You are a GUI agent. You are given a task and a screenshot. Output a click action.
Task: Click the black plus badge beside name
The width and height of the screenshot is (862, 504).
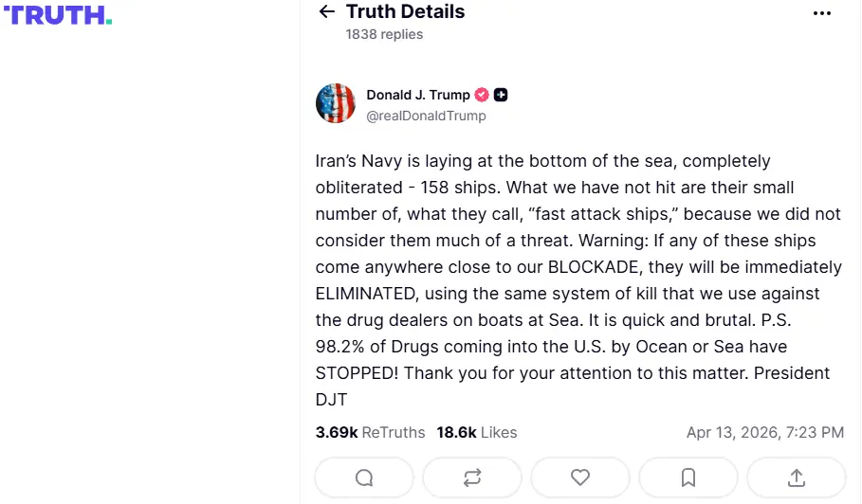(501, 95)
